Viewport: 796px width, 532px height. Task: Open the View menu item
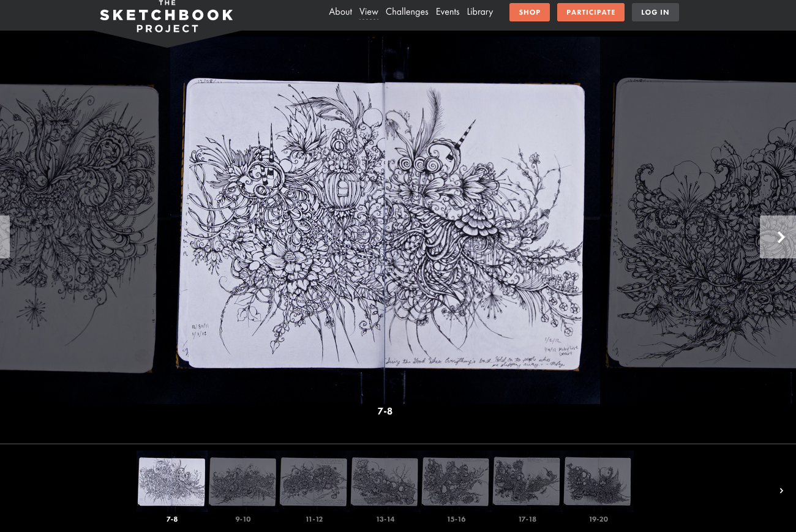(369, 12)
